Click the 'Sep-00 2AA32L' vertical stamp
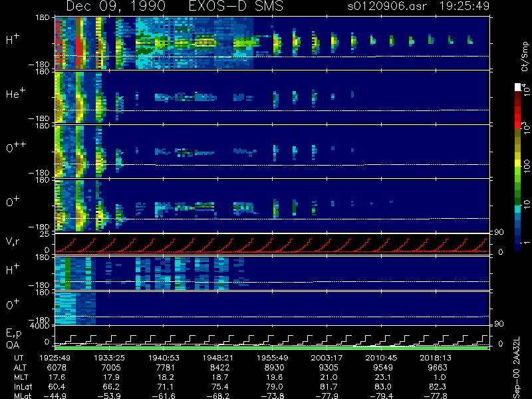The height and width of the screenshot is (399, 532). [517, 368]
